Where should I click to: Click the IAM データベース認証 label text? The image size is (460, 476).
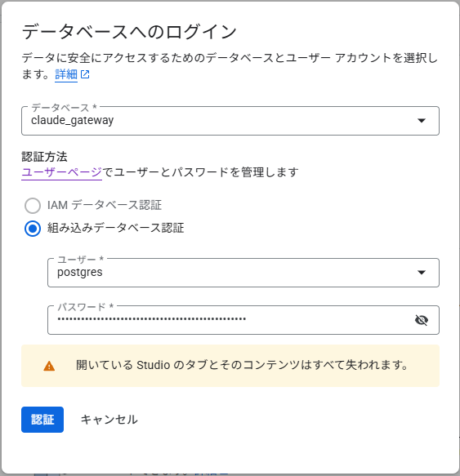[105, 205]
